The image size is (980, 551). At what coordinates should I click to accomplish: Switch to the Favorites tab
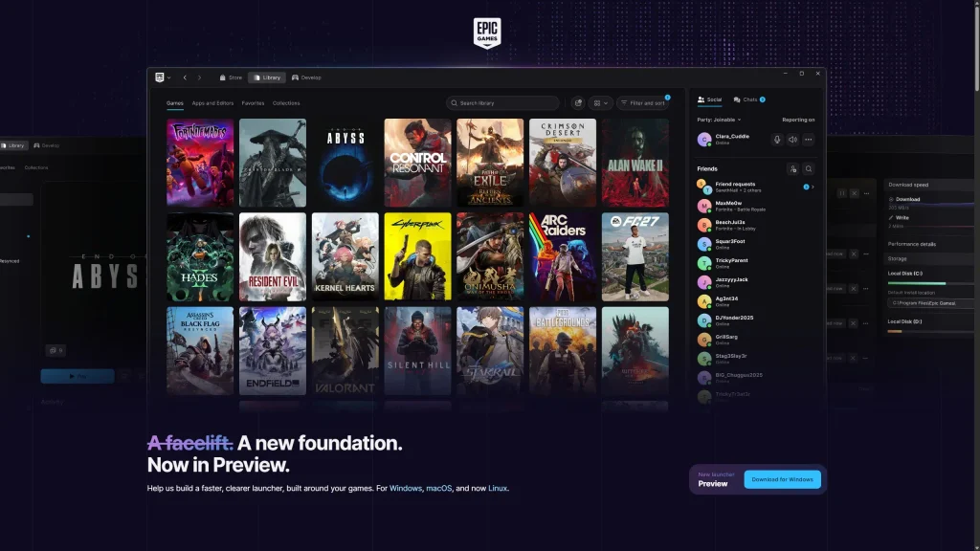[x=253, y=103]
